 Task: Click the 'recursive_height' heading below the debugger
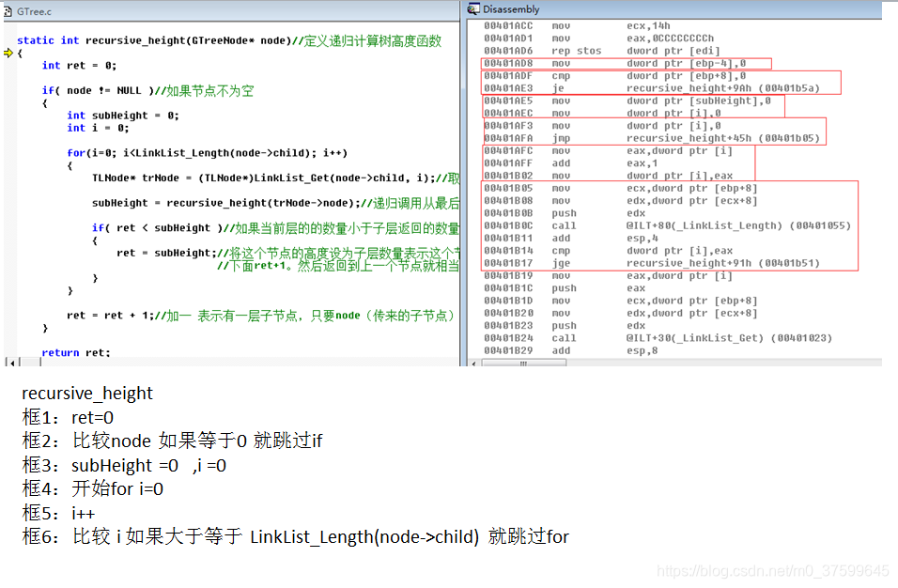[87, 394]
